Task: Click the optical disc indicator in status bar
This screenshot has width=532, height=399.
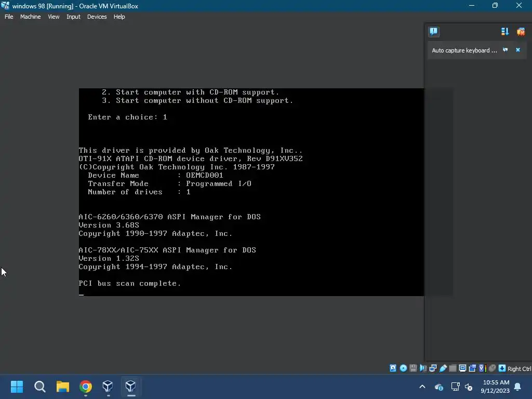Action: pos(403,368)
